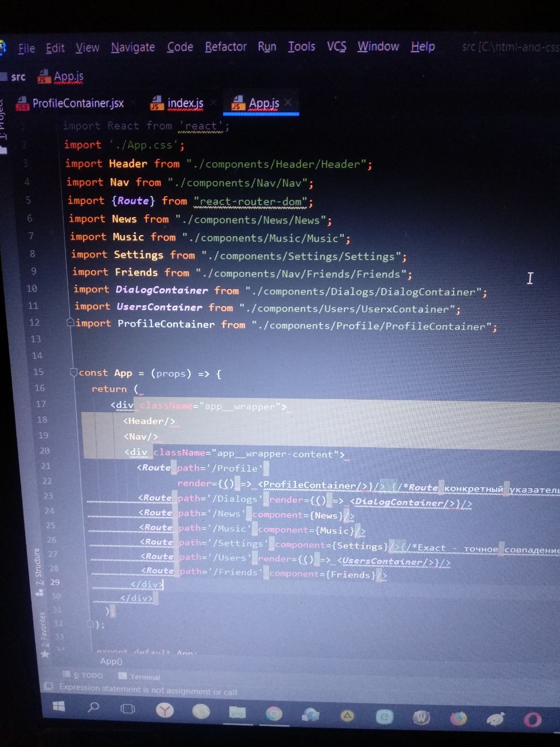Click the Favorites star icon
Viewport: 560px width, 747px height.
click(x=45, y=654)
